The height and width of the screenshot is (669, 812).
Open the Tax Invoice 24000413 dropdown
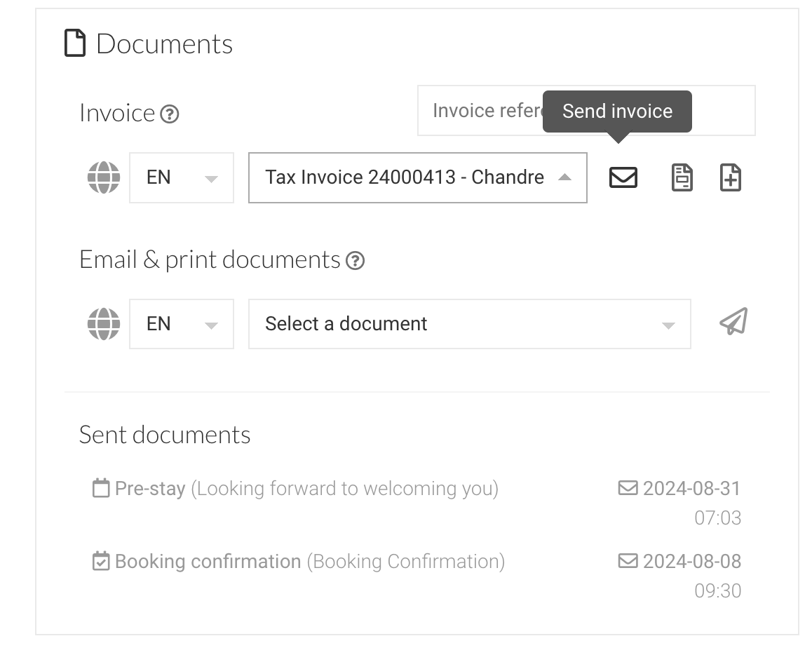click(418, 177)
